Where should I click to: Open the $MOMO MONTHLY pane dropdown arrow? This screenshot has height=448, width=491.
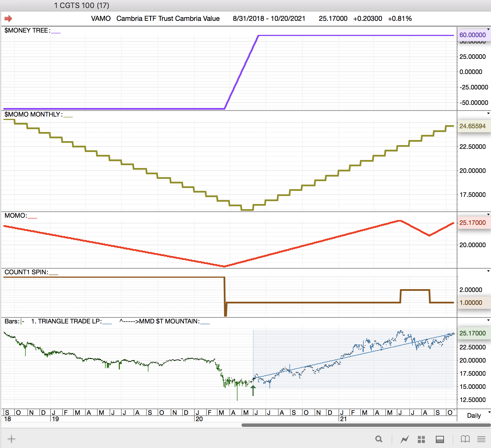[488, 113]
